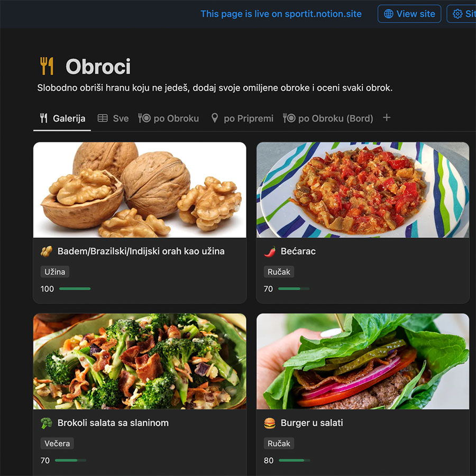
Task: Click the chili pepper icon beside Bećarac
Action: pyautogui.click(x=270, y=251)
